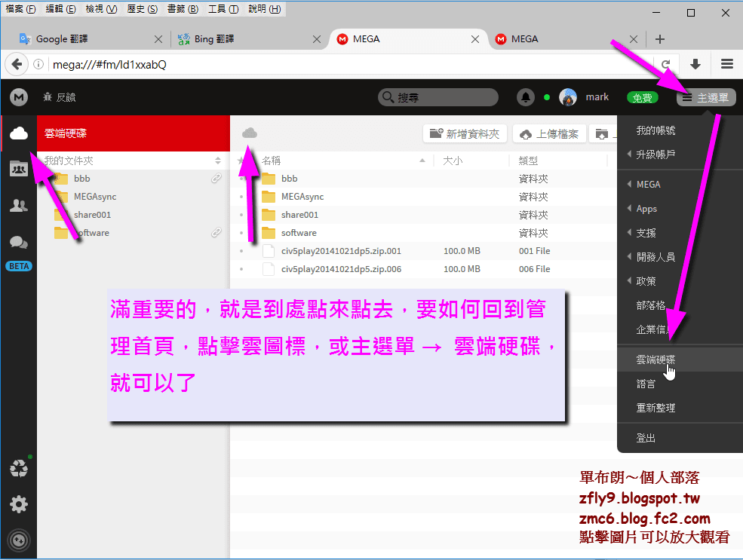Screen dimensions: 743x560
Task: Select MEGAsync folder in left tree
Action: (x=95, y=197)
